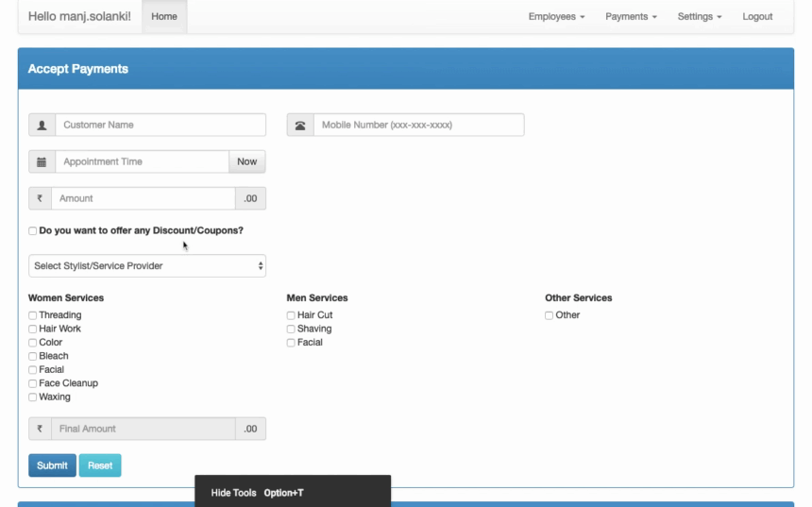Open the Select Stylist/Service Provider dropdown
Image resolution: width=812 pixels, height=507 pixels.
[147, 265]
